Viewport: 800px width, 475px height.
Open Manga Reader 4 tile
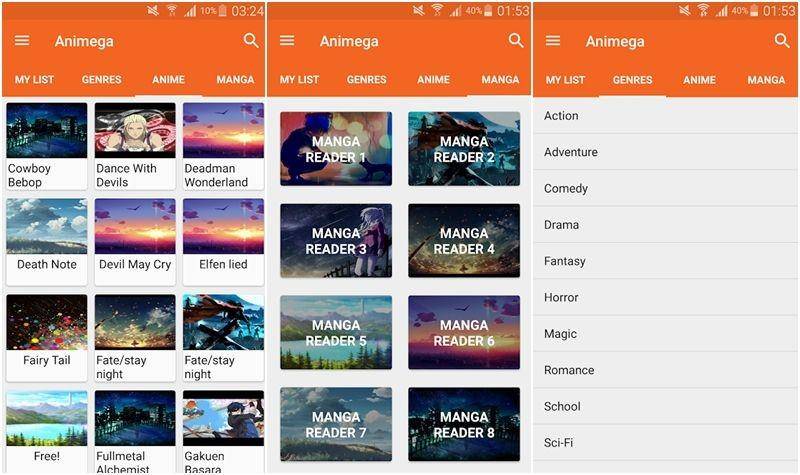tap(464, 241)
